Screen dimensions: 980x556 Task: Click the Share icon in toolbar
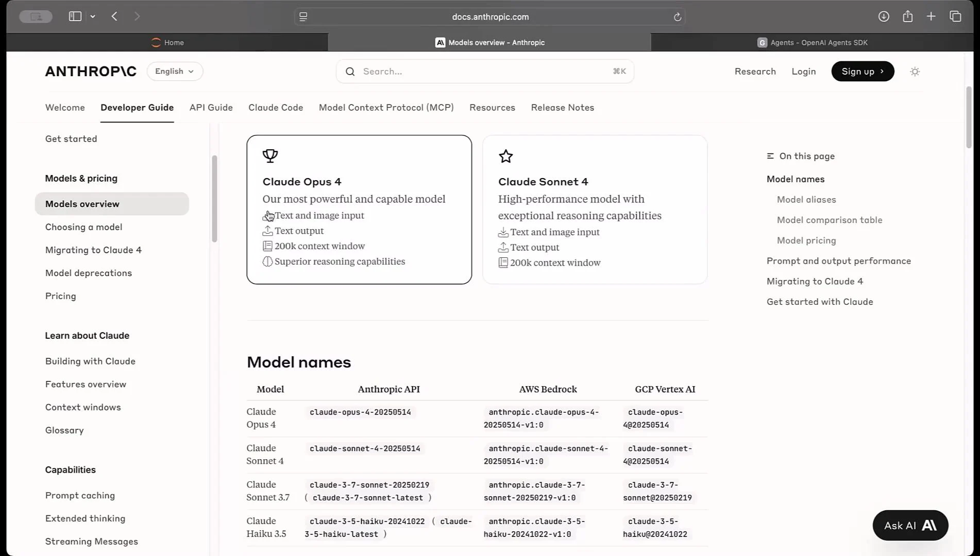[908, 16]
